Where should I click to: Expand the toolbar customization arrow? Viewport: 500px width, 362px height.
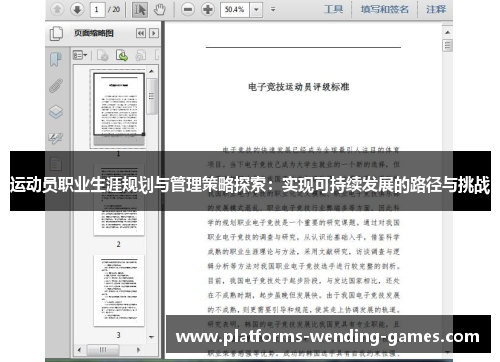(273, 9)
